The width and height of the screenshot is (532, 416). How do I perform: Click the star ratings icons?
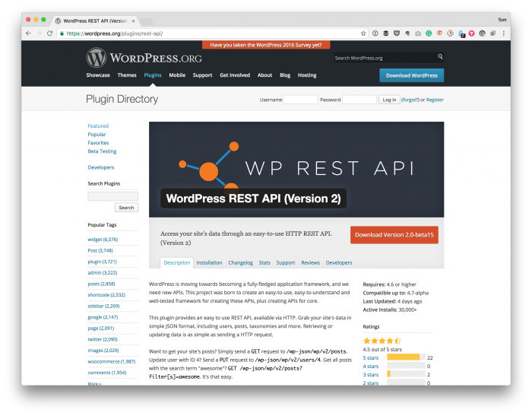pos(382,341)
